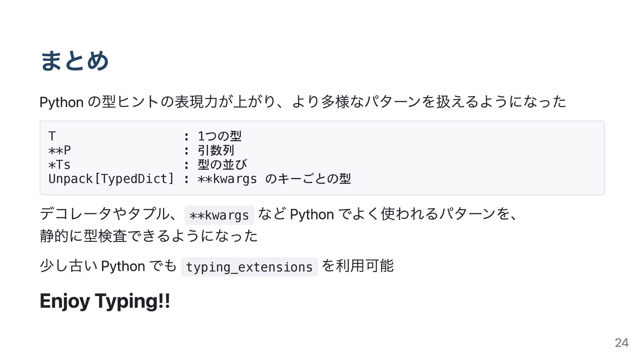The width and height of the screenshot is (644, 362).
Task: Click the text 型の並び in code block
Action: point(222,165)
